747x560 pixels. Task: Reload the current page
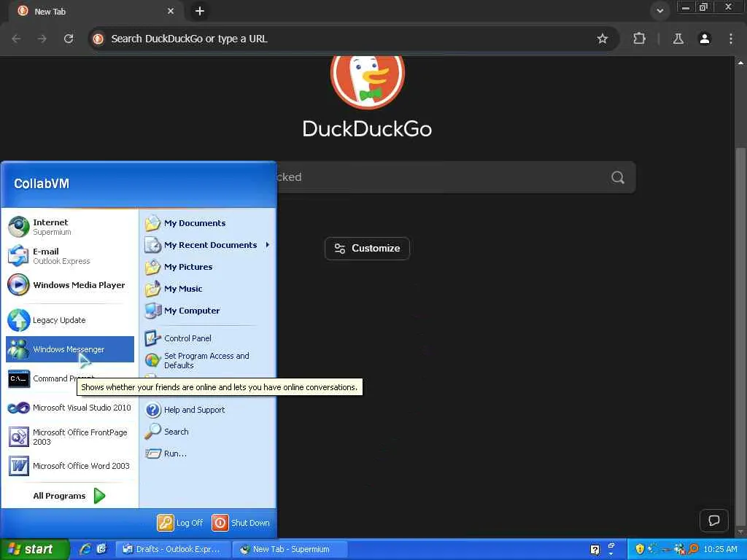pos(69,39)
